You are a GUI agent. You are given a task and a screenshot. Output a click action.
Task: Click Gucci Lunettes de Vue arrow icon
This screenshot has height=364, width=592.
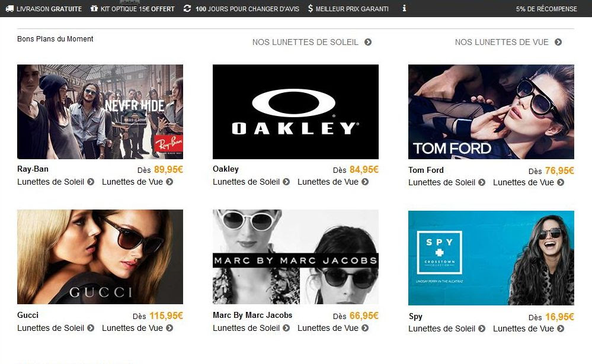[169, 328]
